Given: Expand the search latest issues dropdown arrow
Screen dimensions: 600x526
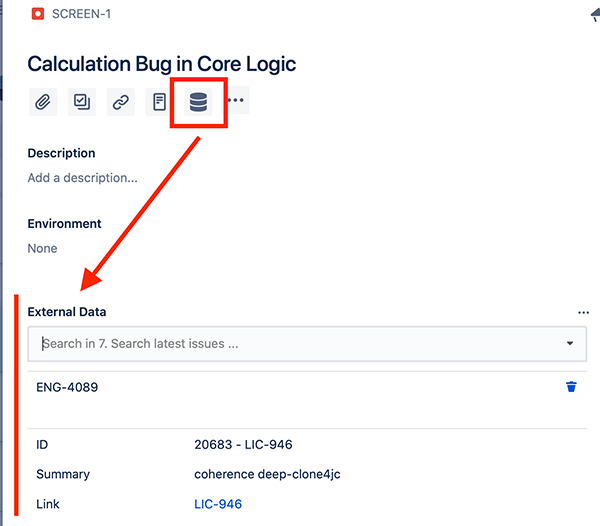Looking at the screenshot, I should click(570, 344).
